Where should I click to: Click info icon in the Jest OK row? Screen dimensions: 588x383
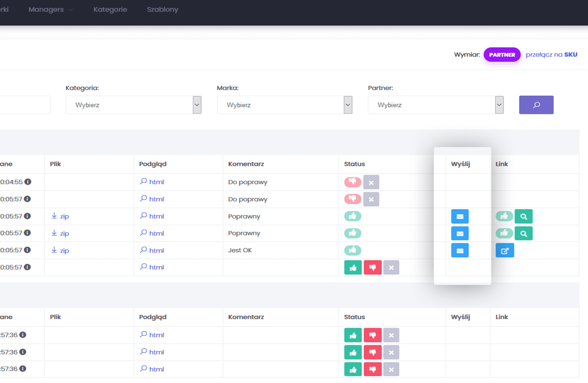[x=27, y=250]
